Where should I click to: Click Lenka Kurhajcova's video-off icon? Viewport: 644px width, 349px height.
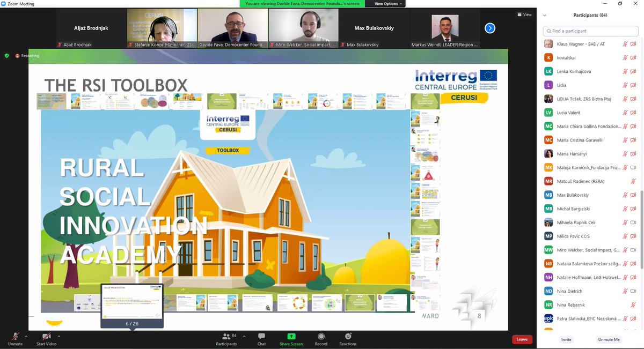634,71
